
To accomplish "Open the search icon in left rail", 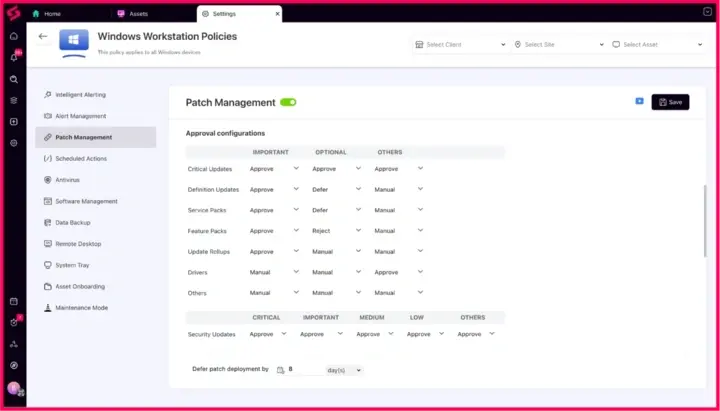I will tap(14, 79).
